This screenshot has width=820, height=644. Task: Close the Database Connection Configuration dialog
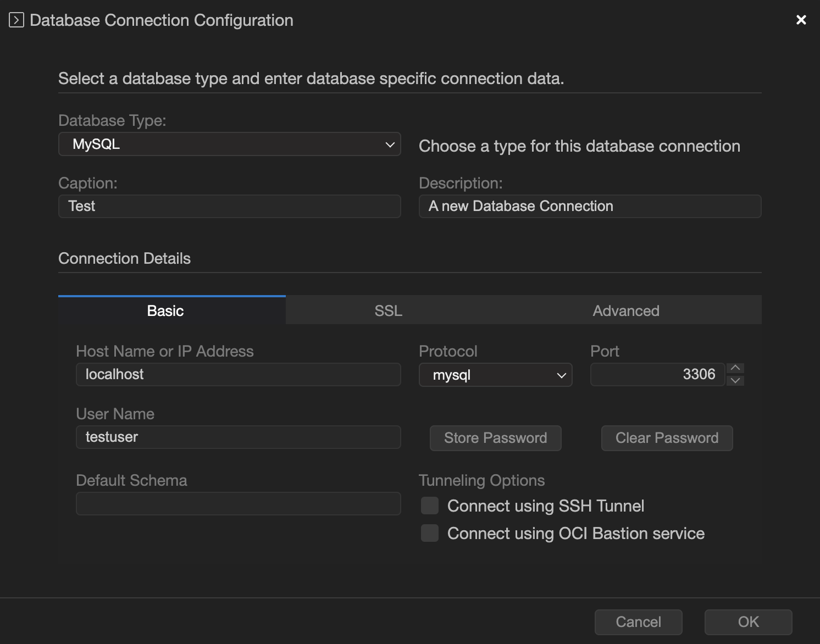click(x=801, y=19)
